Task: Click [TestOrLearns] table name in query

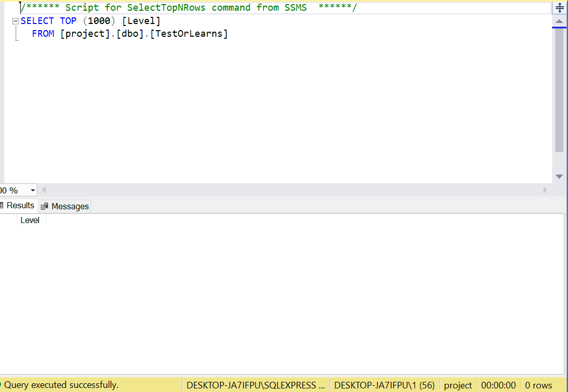Action: tap(189, 34)
